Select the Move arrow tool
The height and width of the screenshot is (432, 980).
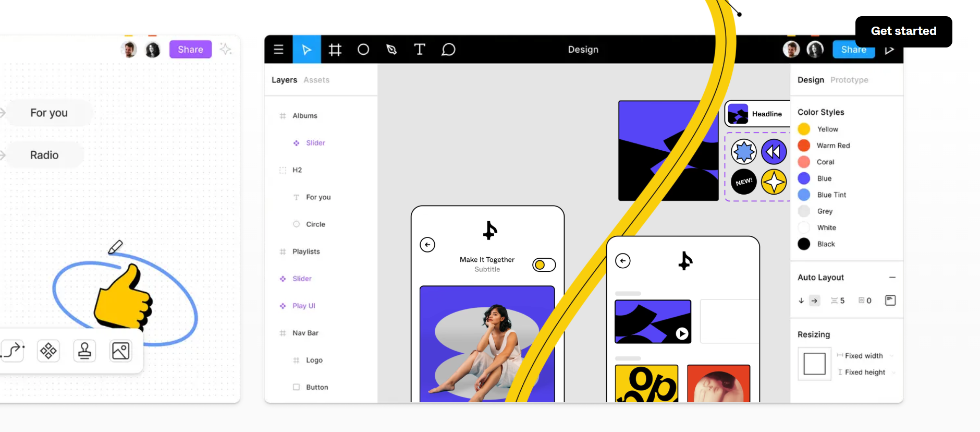tap(307, 50)
